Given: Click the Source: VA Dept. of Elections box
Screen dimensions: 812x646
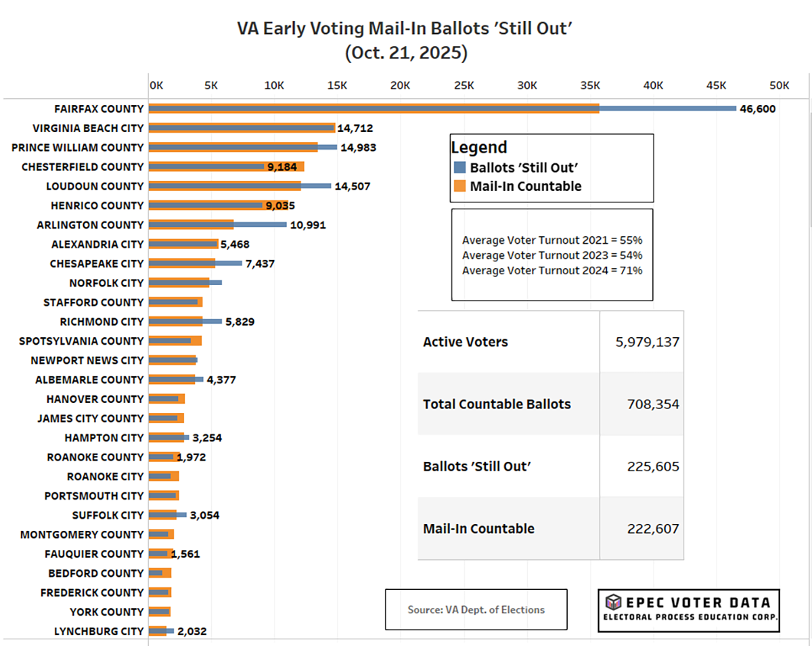Looking at the screenshot, I should (476, 609).
